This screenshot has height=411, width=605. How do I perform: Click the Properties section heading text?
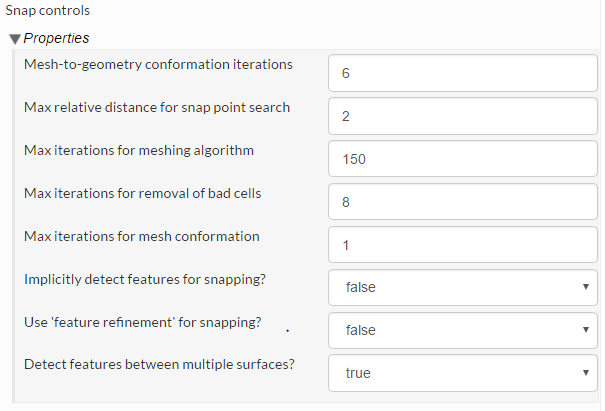tap(56, 38)
